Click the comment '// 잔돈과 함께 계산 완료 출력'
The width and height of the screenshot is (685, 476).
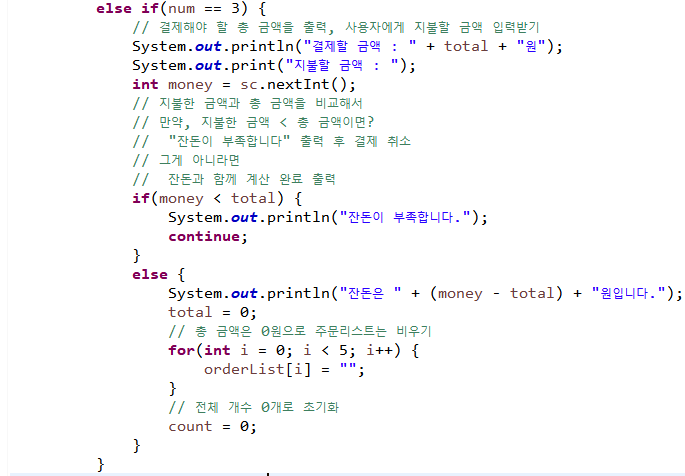tap(234, 179)
